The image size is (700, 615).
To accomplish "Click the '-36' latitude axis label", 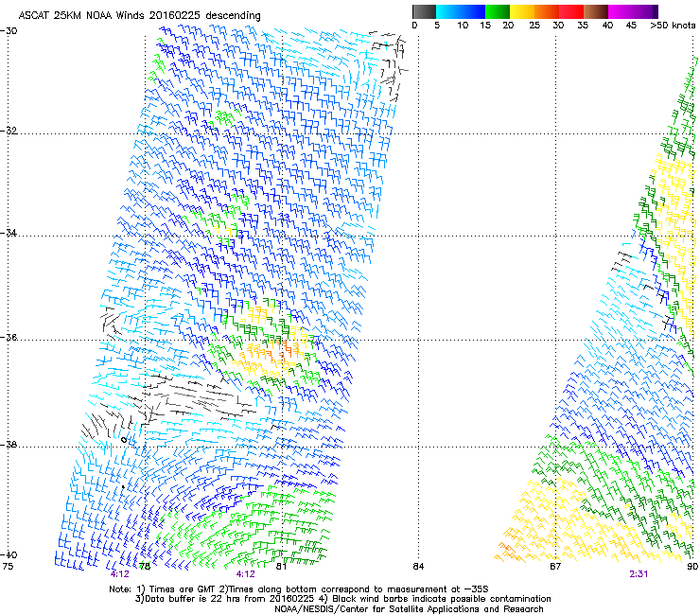I will 9,337.
